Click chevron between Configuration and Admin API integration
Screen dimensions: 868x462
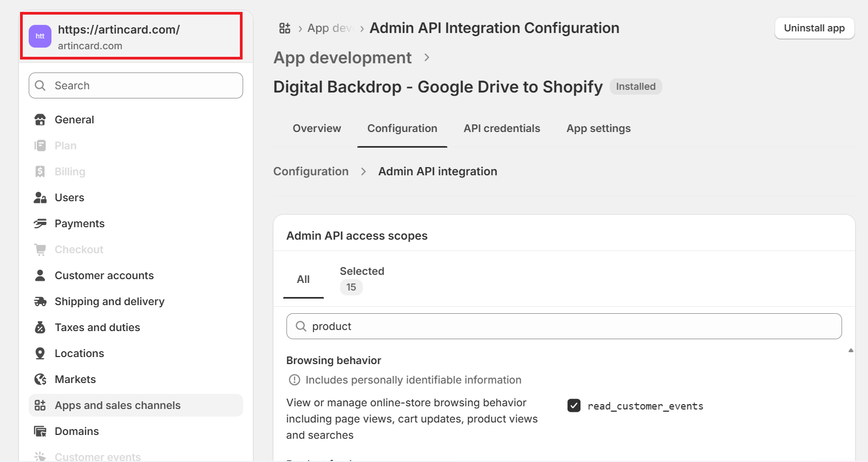point(363,171)
